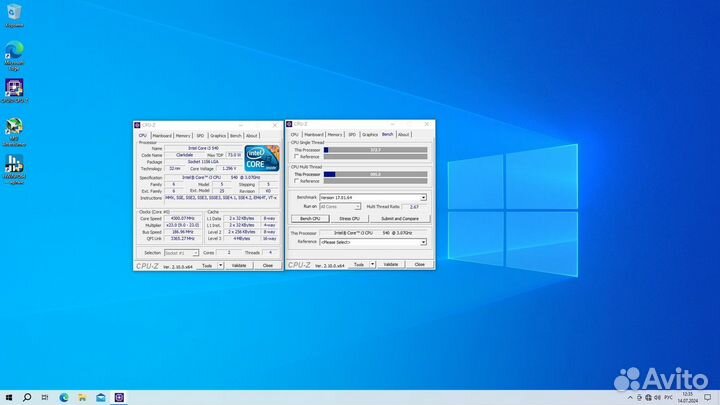Open the bar-chart desktop shortcut below Afterburner
The height and width of the screenshot is (405, 720).
click(x=14, y=169)
